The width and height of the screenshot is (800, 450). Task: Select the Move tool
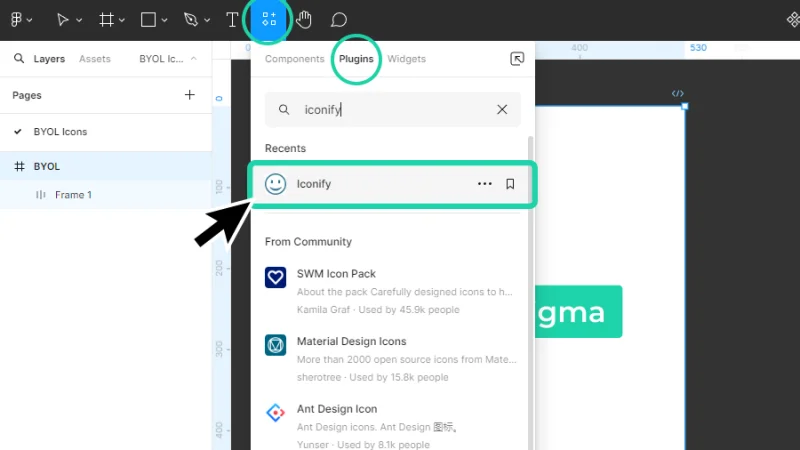tap(62, 20)
